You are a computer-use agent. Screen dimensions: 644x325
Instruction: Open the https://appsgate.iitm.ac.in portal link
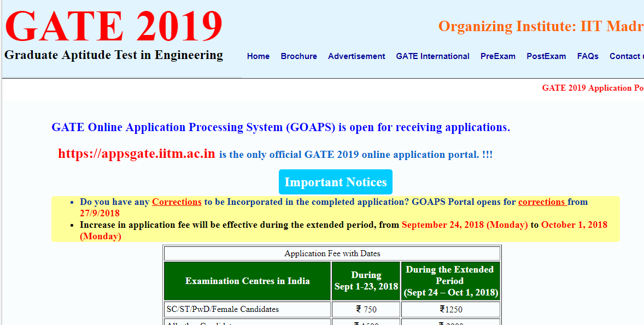pyautogui.click(x=136, y=153)
